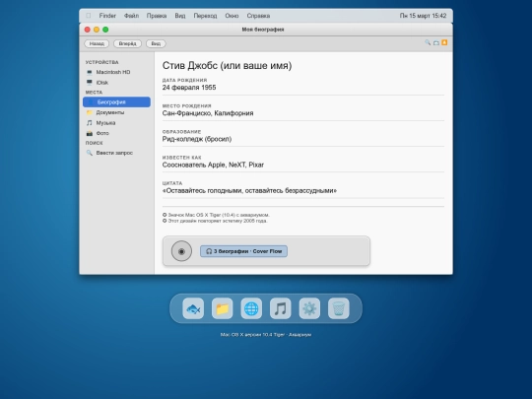Click the Вперёд toolbar button
532x399 pixels.
click(x=127, y=43)
